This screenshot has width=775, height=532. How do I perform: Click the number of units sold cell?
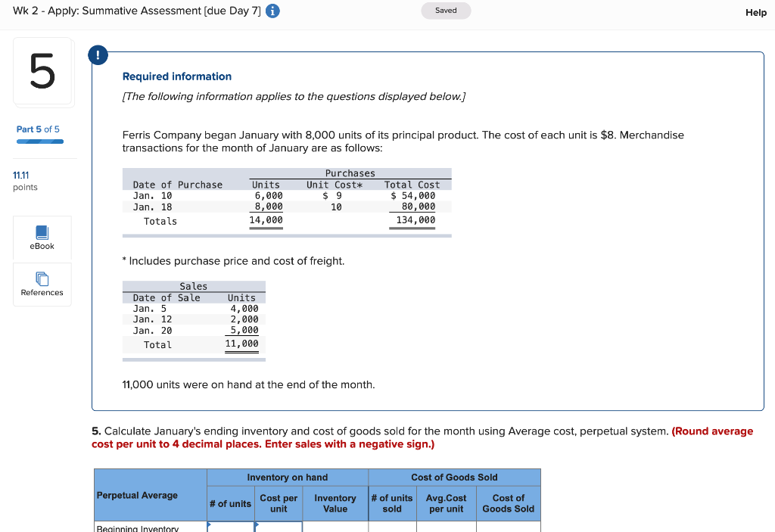point(392,528)
